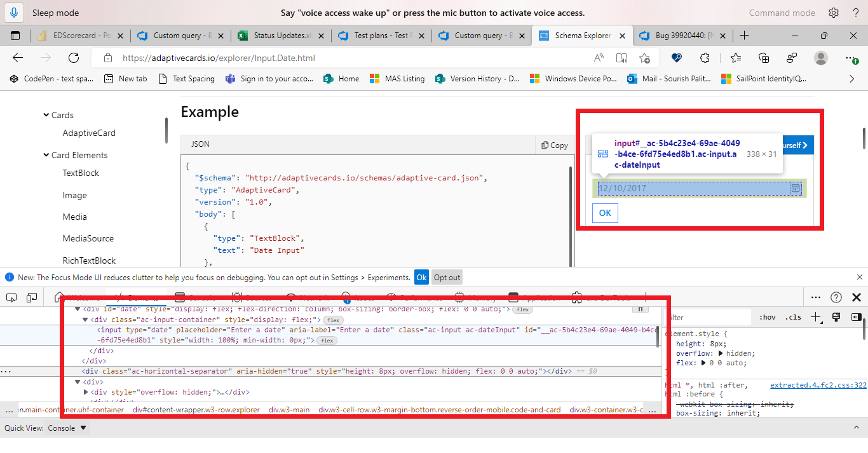Image resolution: width=868 pixels, height=453 pixels.
Task: Close the Schema Explorer tab
Action: [x=623, y=36]
